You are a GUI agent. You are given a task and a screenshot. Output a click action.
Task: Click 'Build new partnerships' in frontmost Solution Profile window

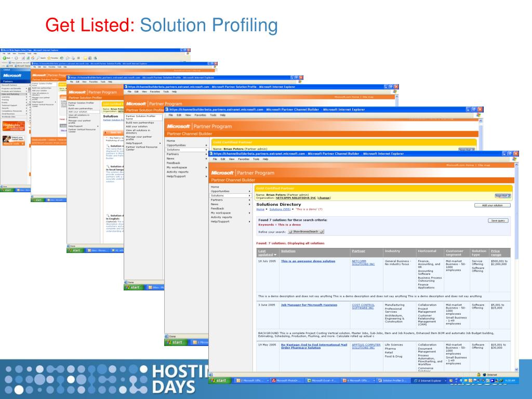[x=140, y=123]
